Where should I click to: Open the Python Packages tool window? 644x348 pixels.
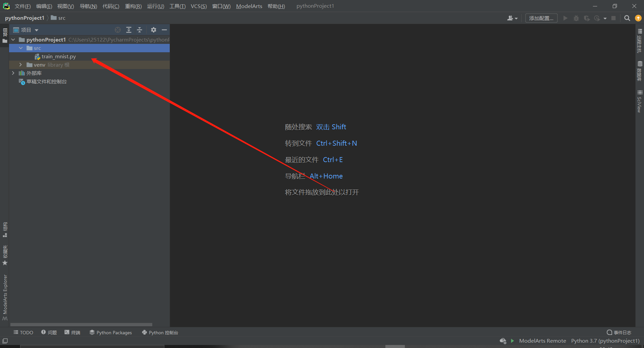pos(111,332)
